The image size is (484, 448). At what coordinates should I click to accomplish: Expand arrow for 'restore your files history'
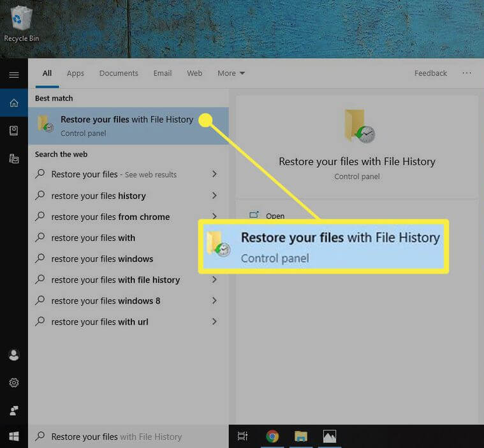(214, 196)
